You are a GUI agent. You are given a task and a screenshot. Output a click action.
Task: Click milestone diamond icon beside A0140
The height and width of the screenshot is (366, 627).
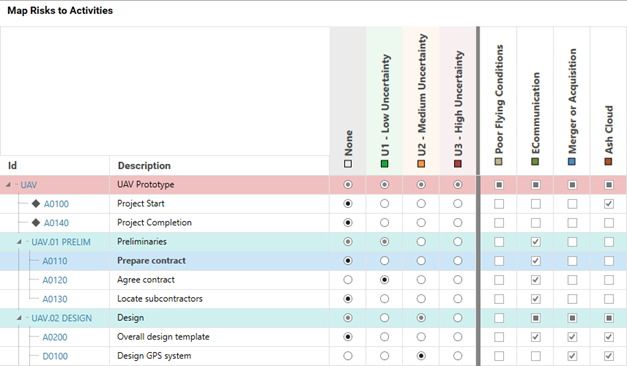coord(36,222)
